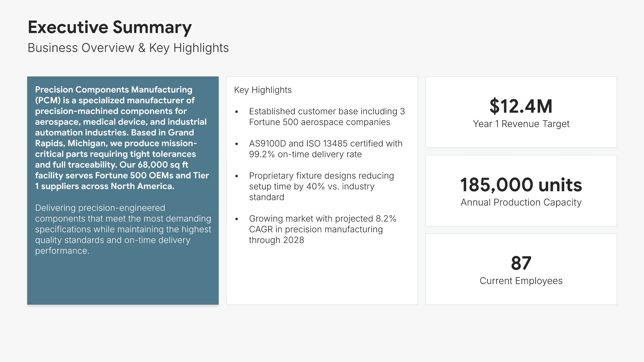Select the Business Overview & Key Highlights subtitle

[x=128, y=48]
